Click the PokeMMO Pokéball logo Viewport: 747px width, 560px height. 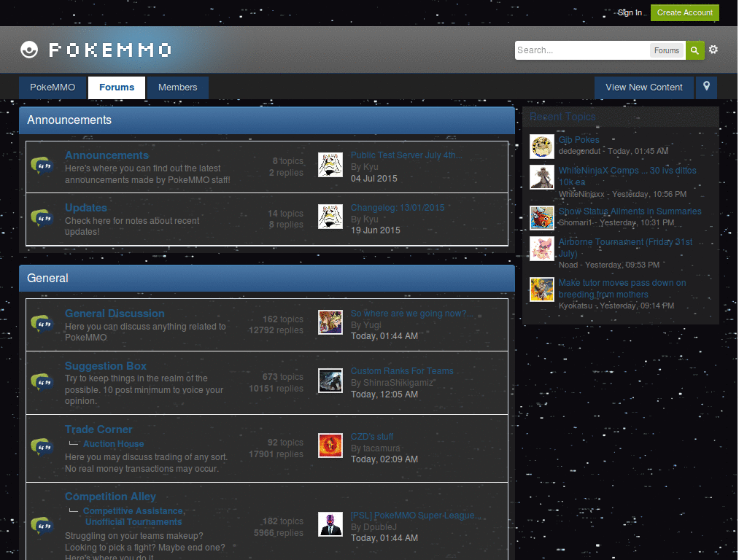pyautogui.click(x=29, y=50)
